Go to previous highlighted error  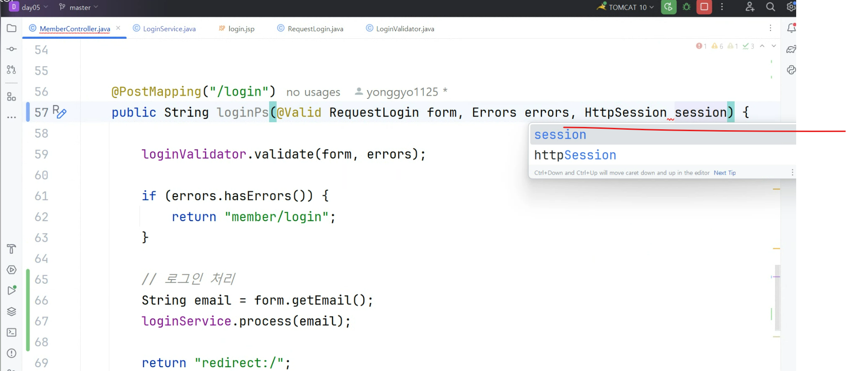762,46
